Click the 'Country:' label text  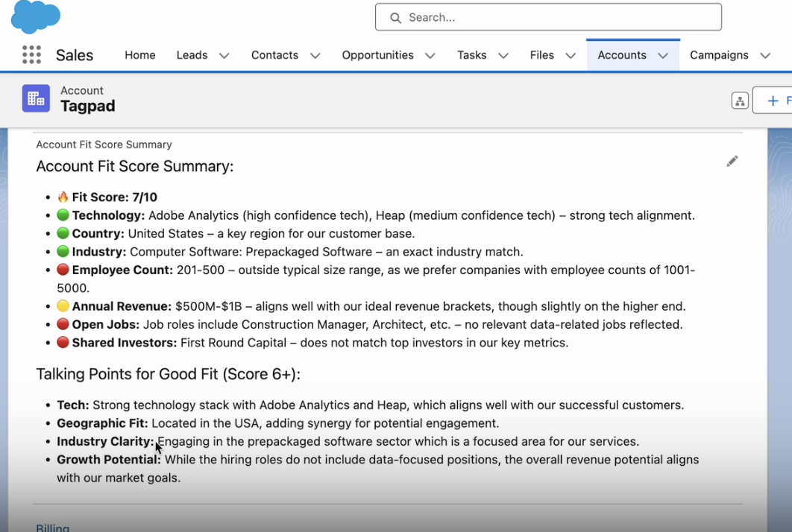[x=98, y=234]
